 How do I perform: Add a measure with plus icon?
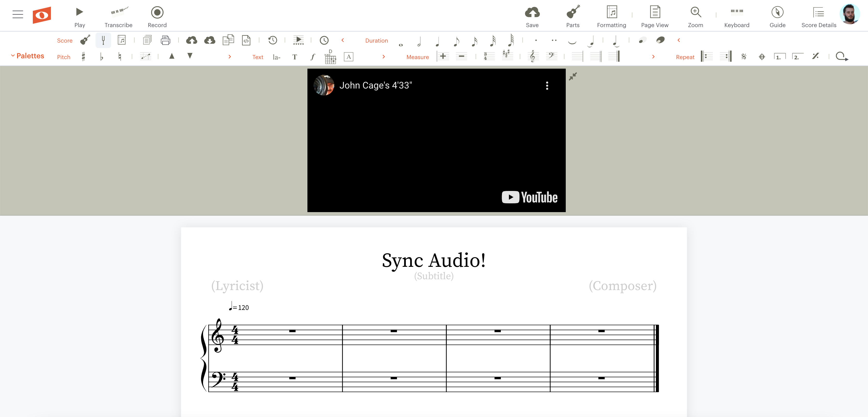point(443,56)
